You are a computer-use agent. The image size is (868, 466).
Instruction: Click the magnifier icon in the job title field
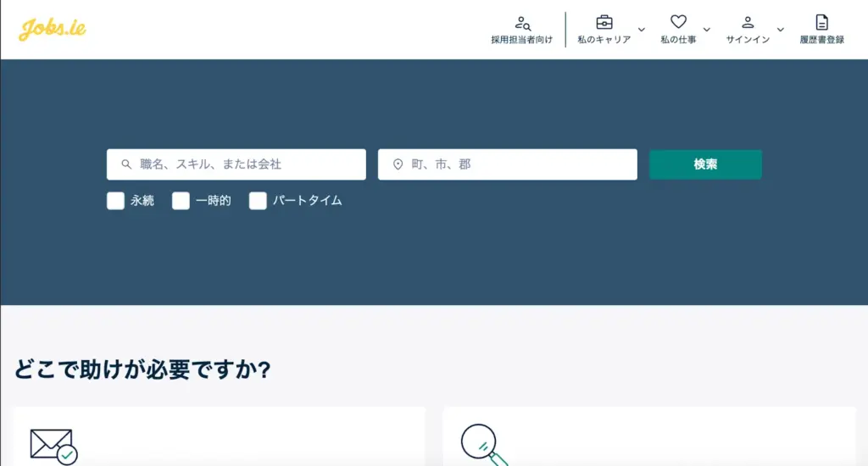point(126,164)
